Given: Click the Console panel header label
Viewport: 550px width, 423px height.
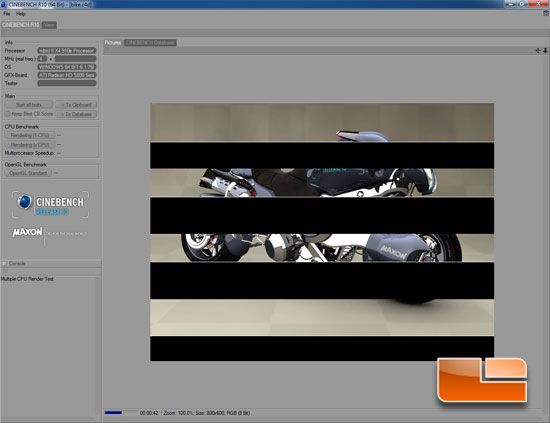Looking at the screenshot, I should pos(17,263).
